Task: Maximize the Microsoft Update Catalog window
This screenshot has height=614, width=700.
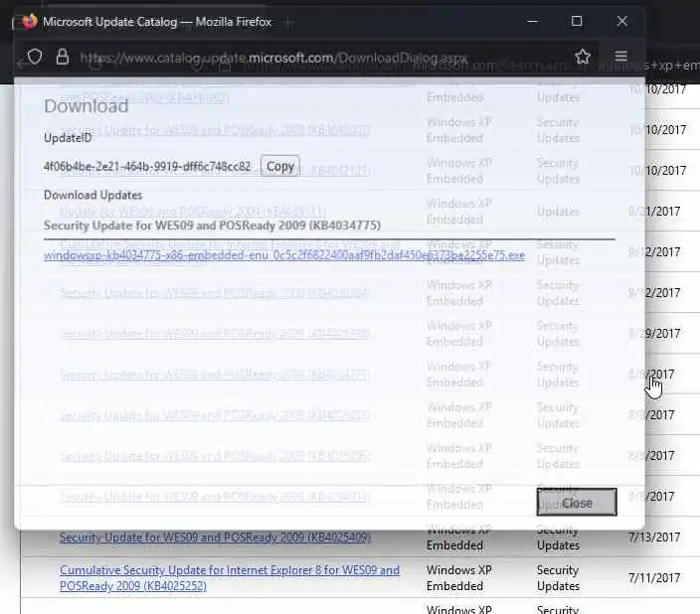Action: [577, 21]
